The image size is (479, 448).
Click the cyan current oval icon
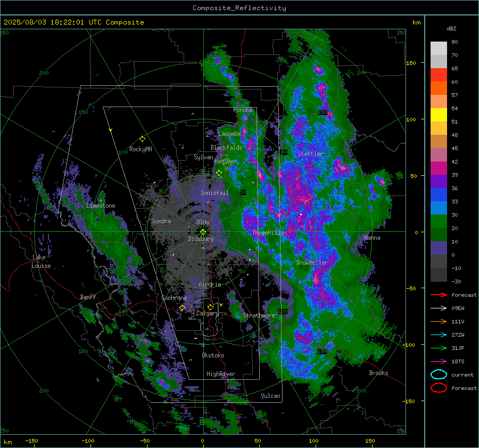[439, 374]
